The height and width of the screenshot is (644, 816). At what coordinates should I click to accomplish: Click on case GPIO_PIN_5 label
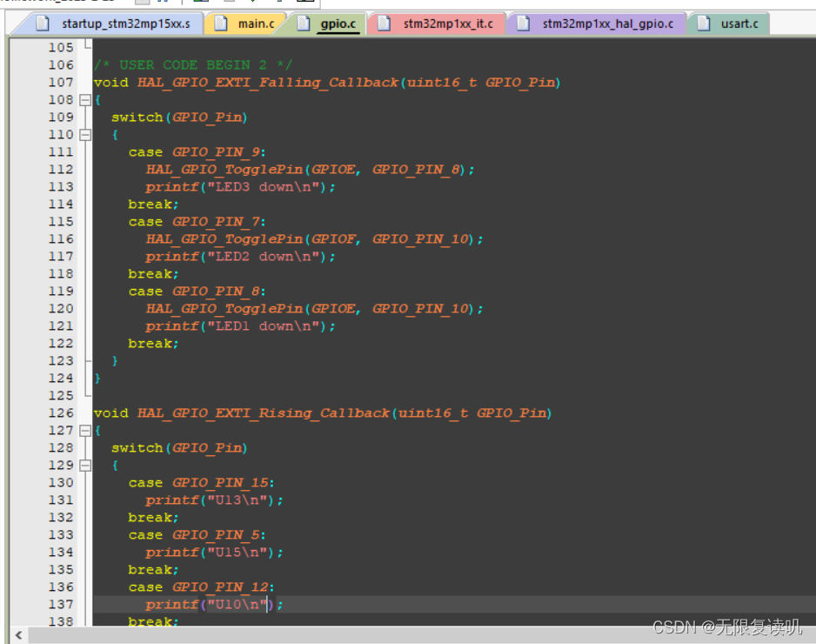(x=197, y=535)
